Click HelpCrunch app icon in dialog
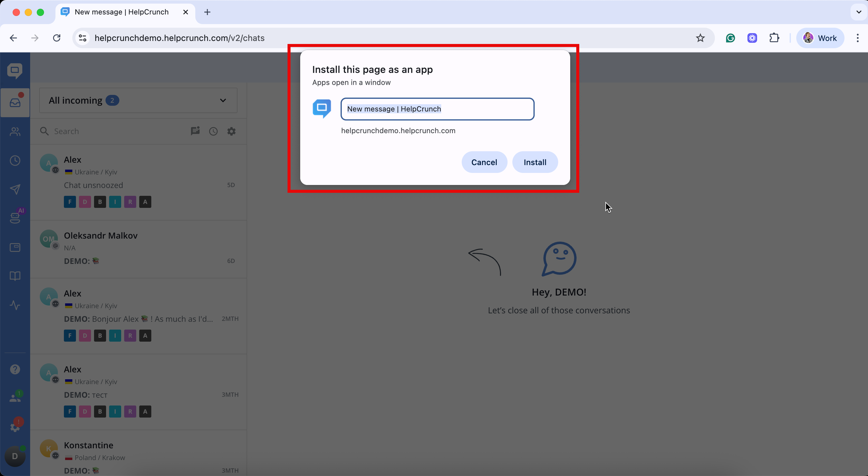This screenshot has height=476, width=868. click(x=322, y=108)
